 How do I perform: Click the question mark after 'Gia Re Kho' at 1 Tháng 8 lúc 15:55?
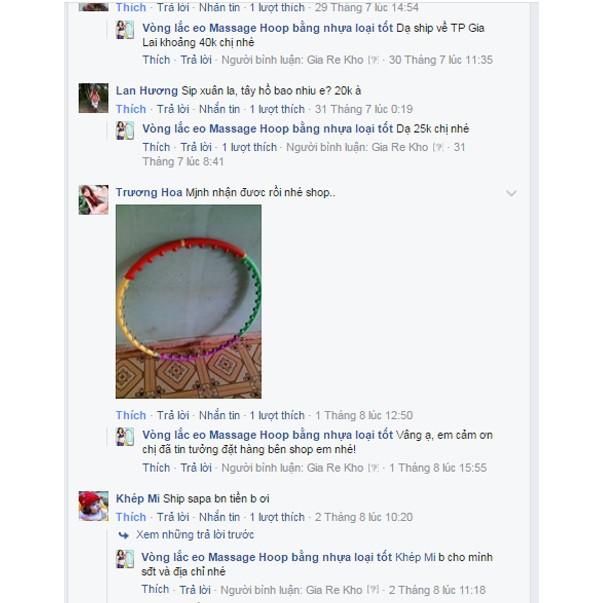pos(373,468)
